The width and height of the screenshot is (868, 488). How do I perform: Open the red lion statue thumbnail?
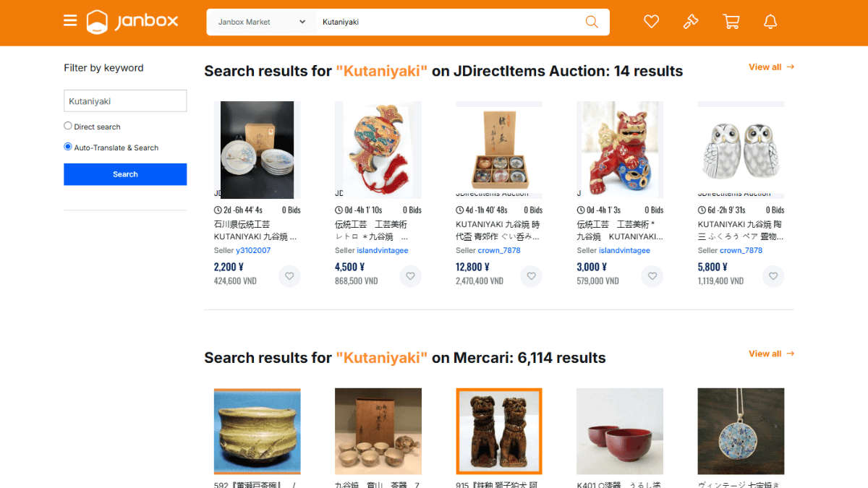point(619,150)
